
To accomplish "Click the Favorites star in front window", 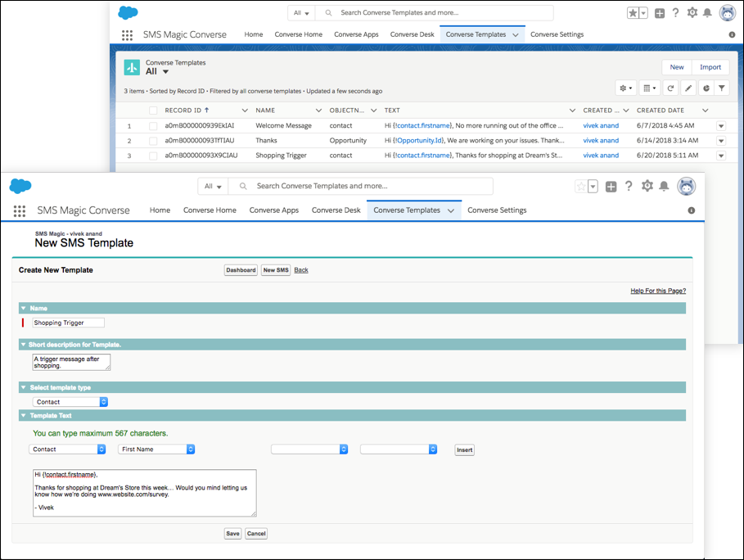I will (581, 187).
